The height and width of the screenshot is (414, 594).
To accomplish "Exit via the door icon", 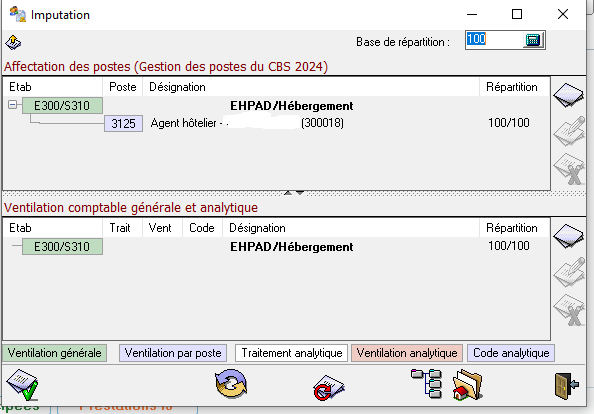I will click(566, 386).
